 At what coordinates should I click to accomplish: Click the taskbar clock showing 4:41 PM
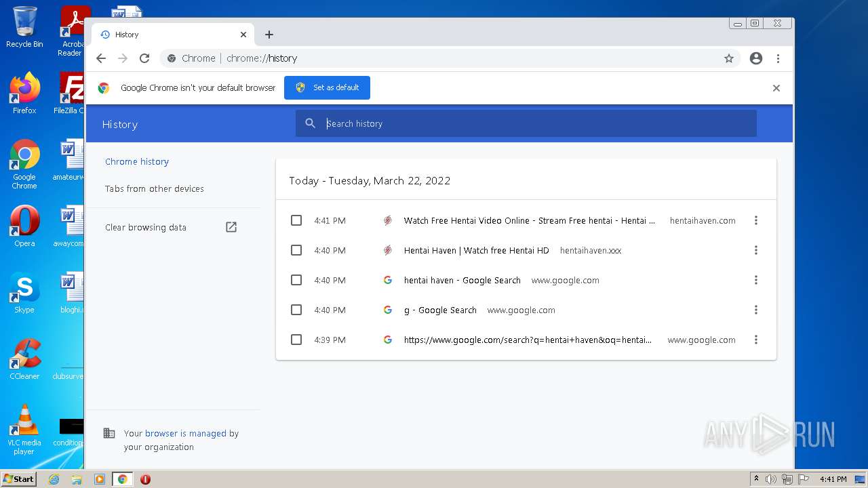[x=833, y=479]
